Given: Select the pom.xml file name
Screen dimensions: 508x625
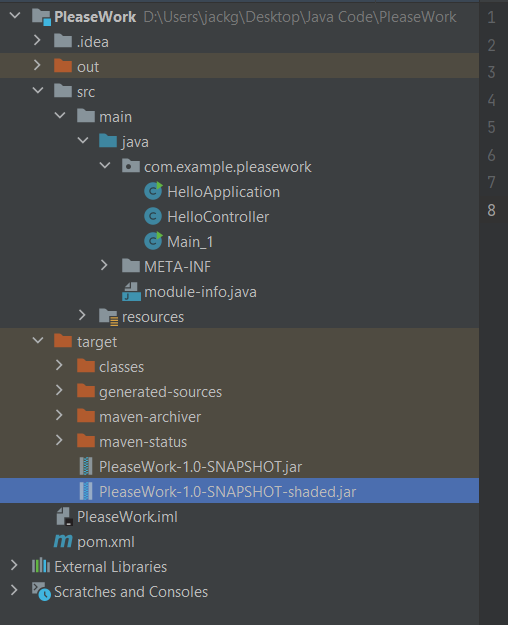Looking at the screenshot, I should coord(106,542).
